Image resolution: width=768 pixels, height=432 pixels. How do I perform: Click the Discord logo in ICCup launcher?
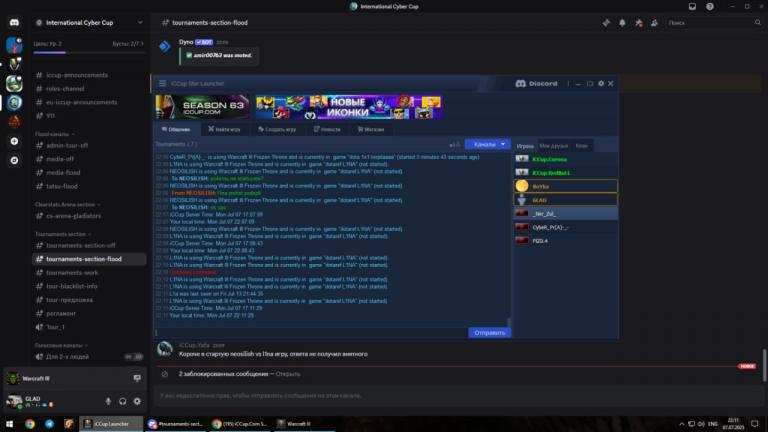click(536, 83)
